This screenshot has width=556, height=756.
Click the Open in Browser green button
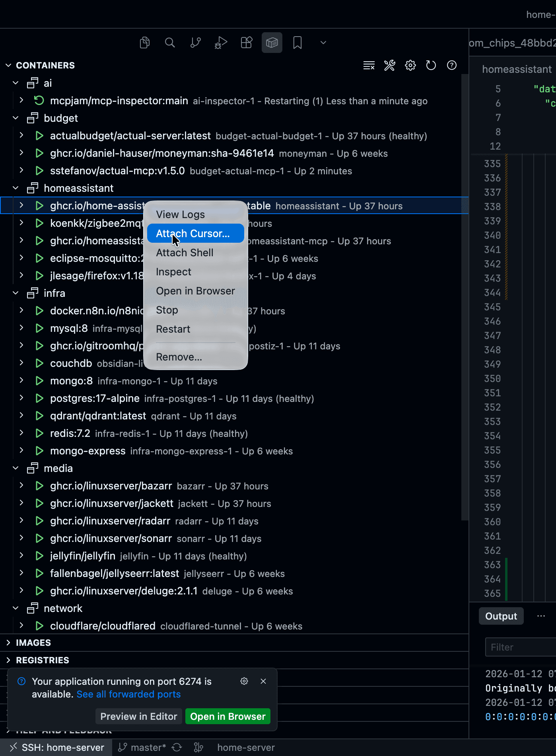point(227,716)
